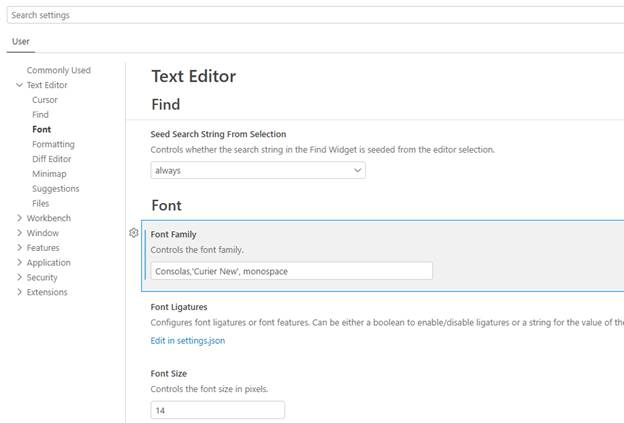The height and width of the screenshot is (423, 624).
Task: Go to Cursor settings in sidebar
Action: (x=45, y=100)
